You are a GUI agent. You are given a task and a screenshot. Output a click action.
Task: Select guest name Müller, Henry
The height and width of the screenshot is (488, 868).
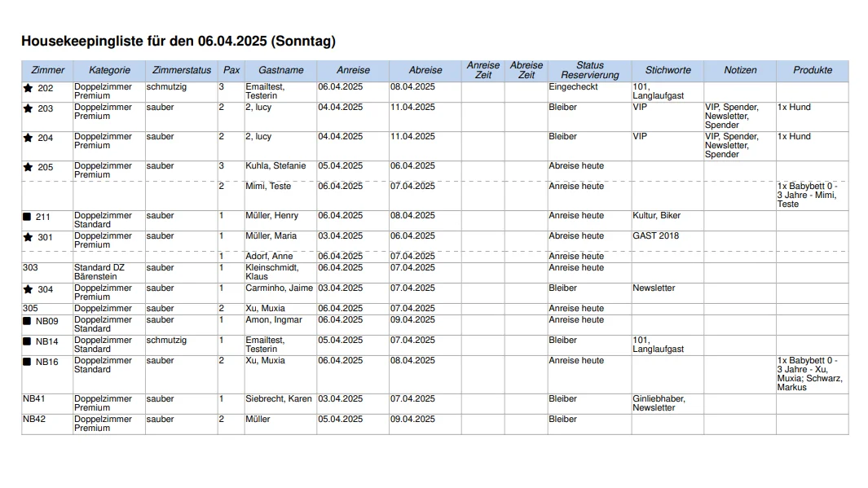point(271,216)
